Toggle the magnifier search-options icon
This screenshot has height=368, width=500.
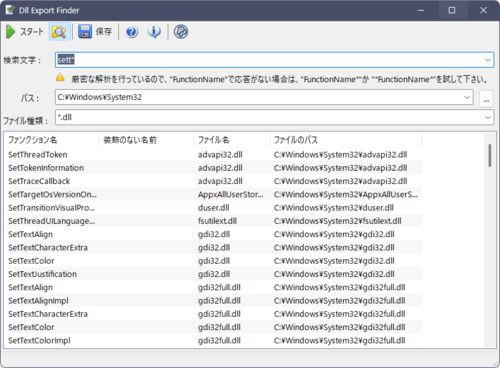click(x=59, y=32)
